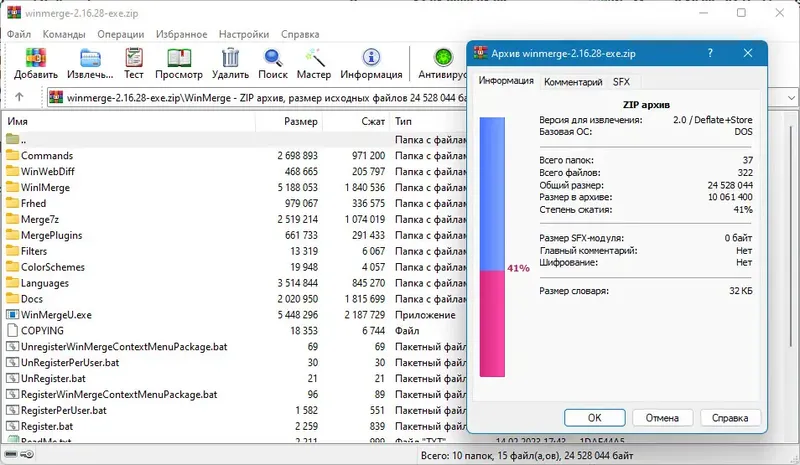Select the COPYING file icon

(x=12, y=330)
